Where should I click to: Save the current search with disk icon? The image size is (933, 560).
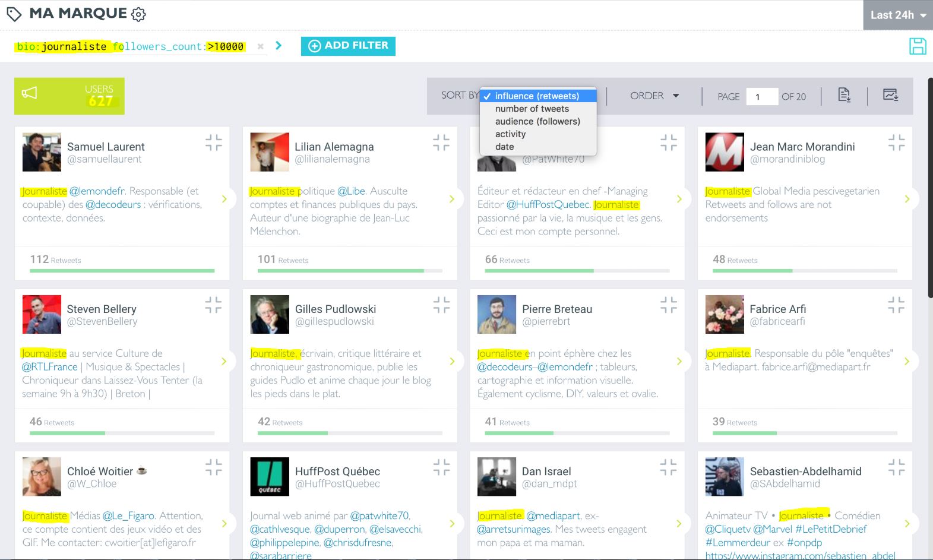[918, 46]
